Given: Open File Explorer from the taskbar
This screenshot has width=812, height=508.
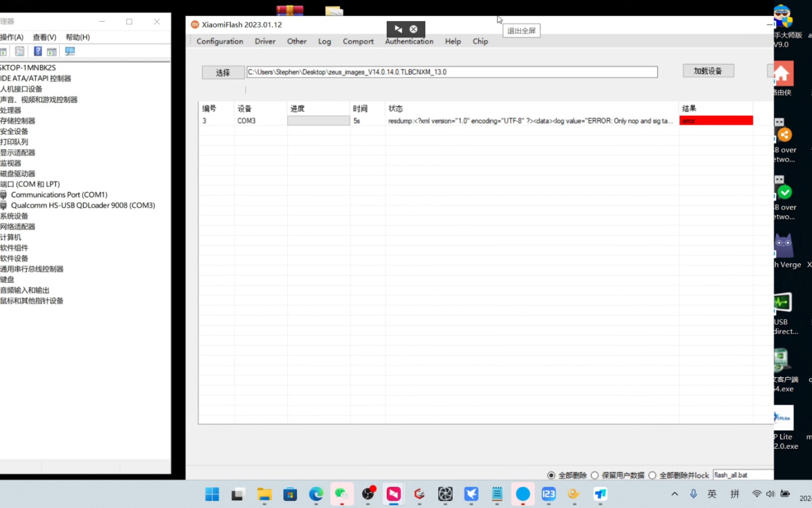Looking at the screenshot, I should (264, 494).
